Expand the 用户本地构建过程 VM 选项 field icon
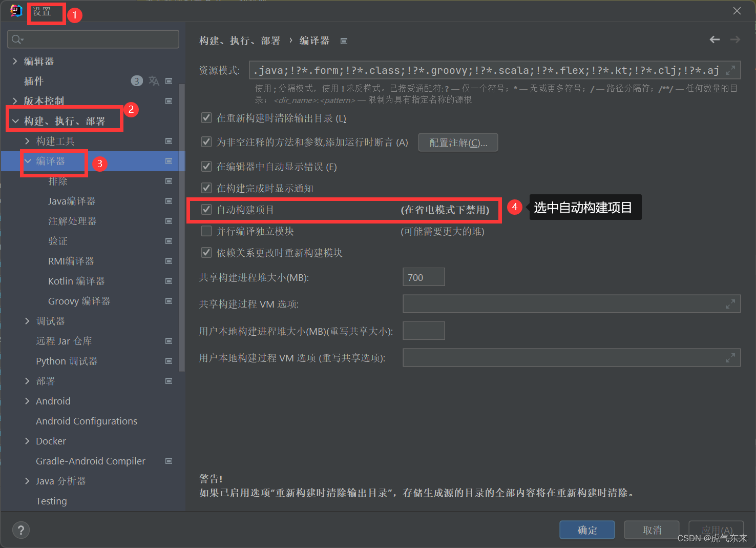756x548 pixels. 730,357
